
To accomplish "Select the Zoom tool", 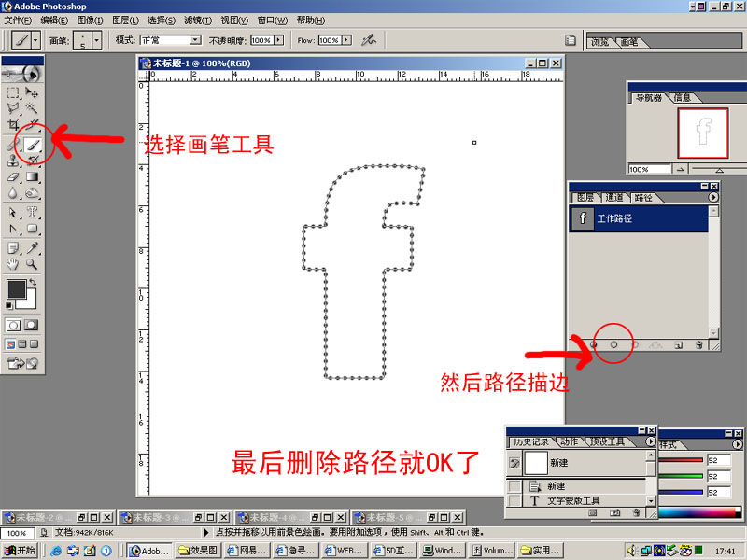I will point(32,264).
